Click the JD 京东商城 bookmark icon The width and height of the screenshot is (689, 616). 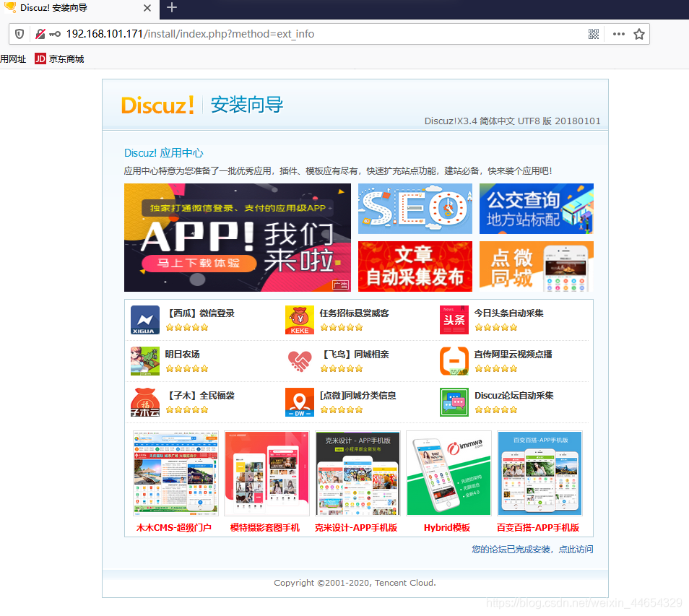pyautogui.click(x=40, y=59)
